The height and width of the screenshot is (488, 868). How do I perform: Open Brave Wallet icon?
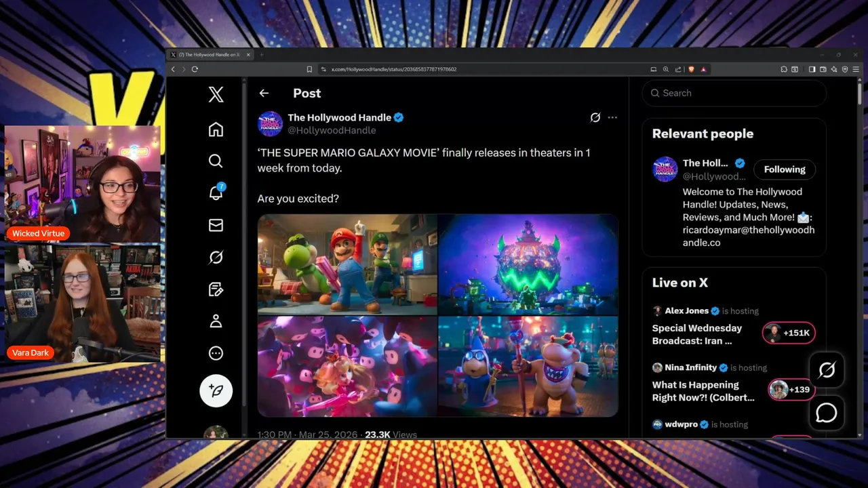pyautogui.click(x=823, y=69)
